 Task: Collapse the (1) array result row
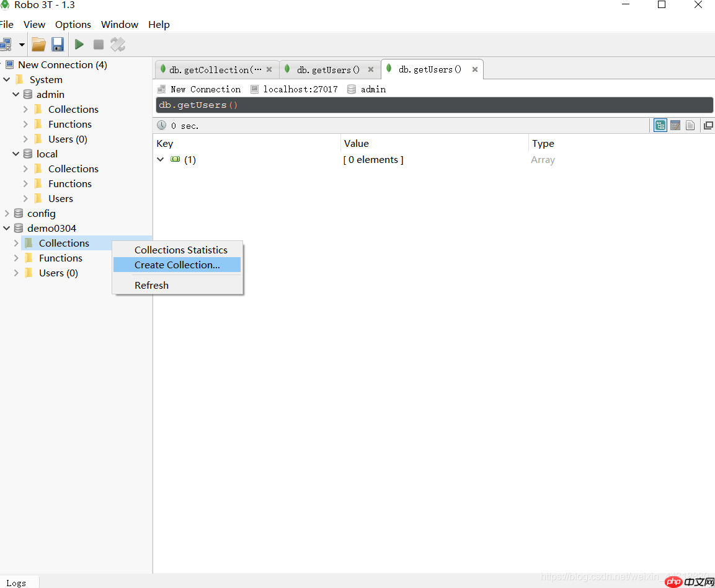pos(161,160)
